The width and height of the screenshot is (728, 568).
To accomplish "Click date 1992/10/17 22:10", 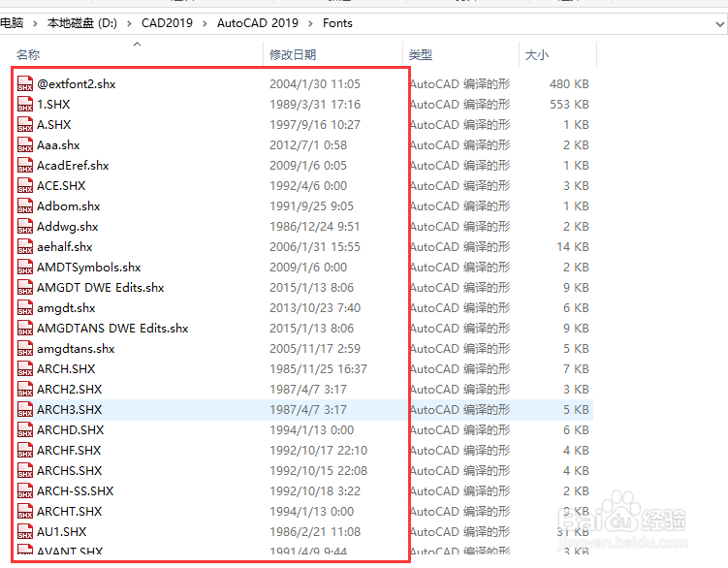I will coord(318,451).
